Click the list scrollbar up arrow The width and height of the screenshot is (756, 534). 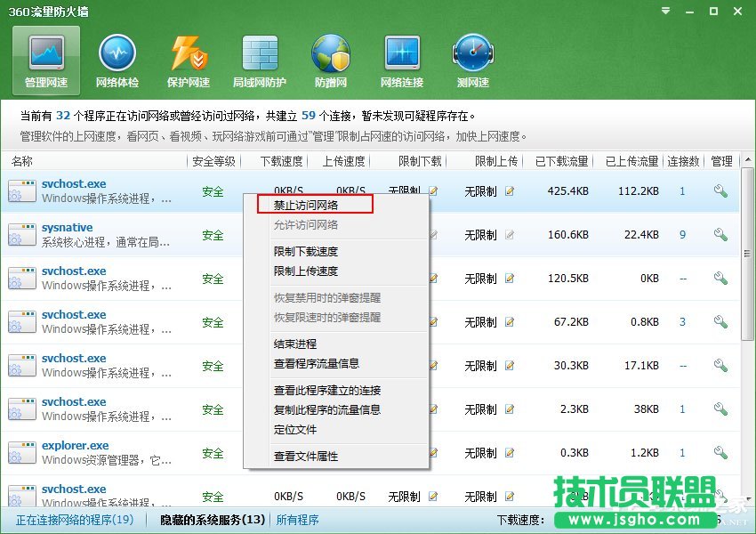click(748, 159)
